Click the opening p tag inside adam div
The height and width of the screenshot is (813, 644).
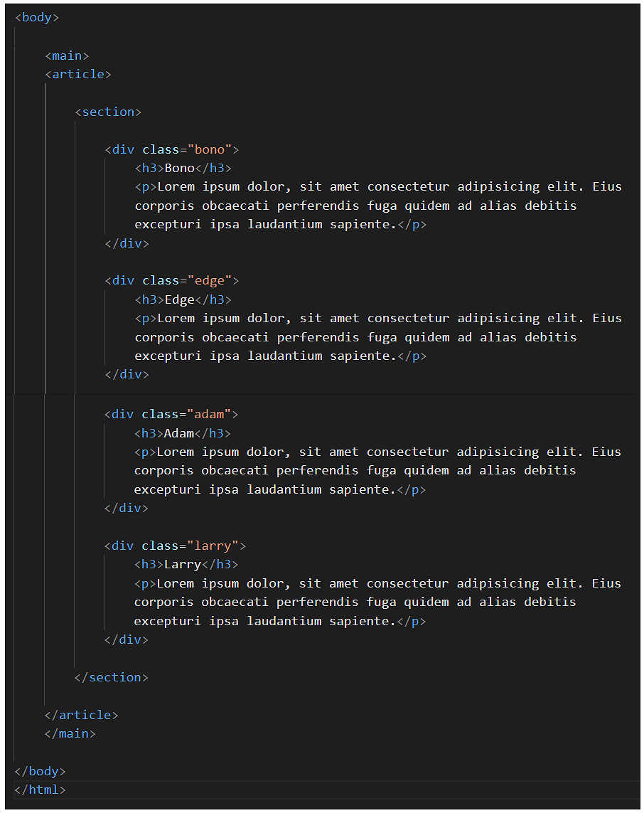pos(146,452)
